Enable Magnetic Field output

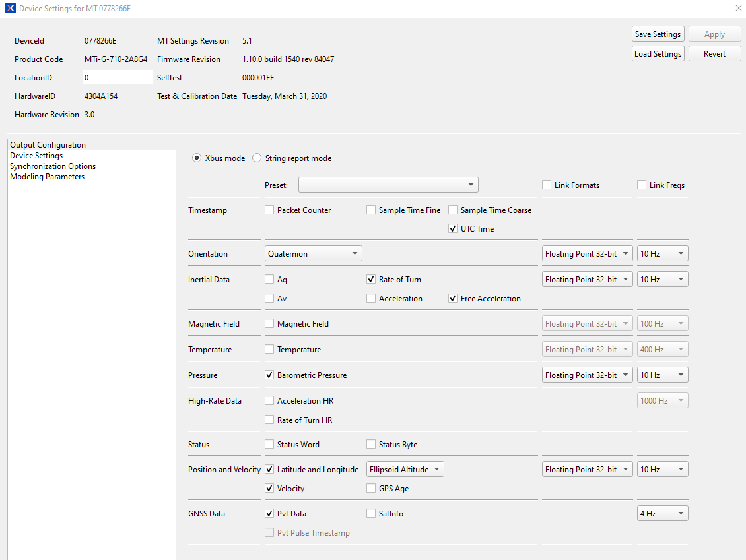click(269, 323)
